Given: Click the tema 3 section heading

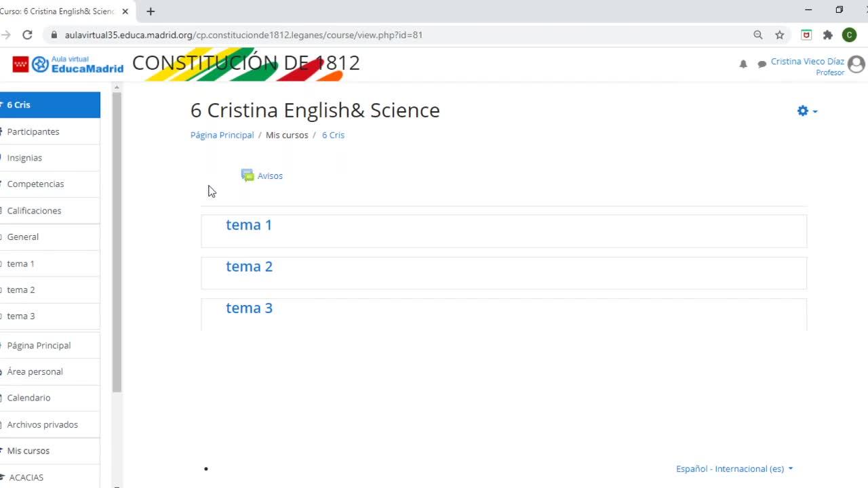Looking at the screenshot, I should (249, 308).
